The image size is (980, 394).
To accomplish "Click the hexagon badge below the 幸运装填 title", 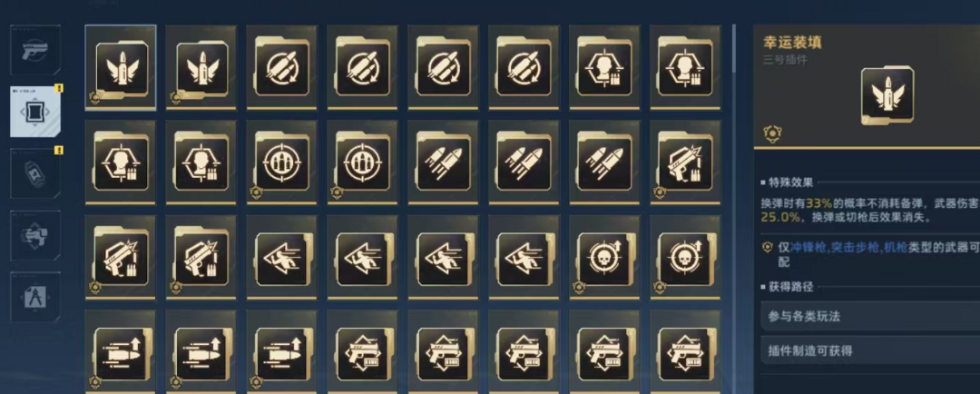I will click(772, 133).
